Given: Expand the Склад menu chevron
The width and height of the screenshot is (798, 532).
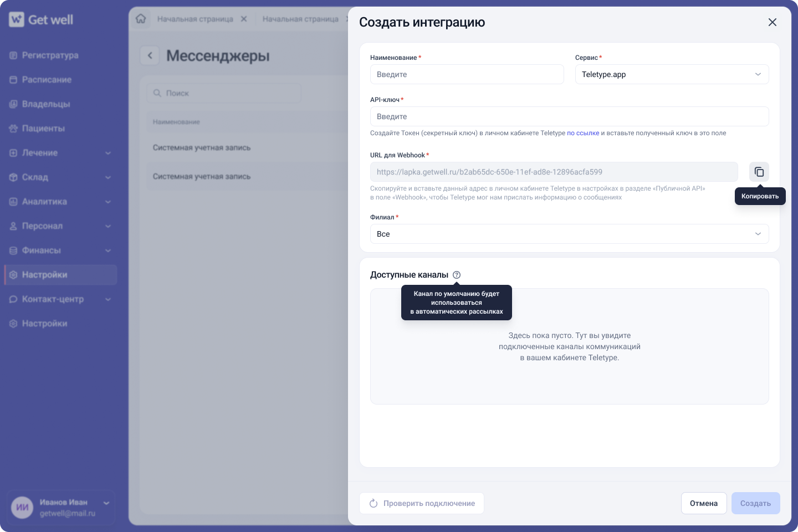Looking at the screenshot, I should [108, 177].
